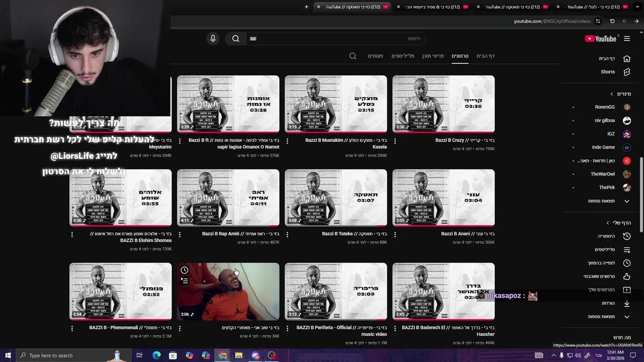The width and height of the screenshot is (644, 362).
Task: Open options menu for Bazzi B Crazy video
Action: 395,141
